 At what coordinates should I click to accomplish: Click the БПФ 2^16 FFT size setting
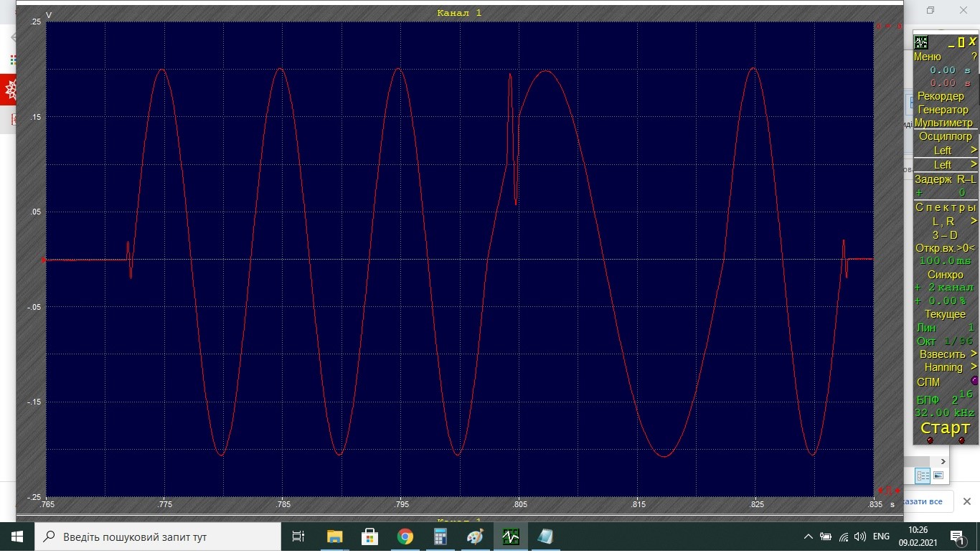point(945,397)
